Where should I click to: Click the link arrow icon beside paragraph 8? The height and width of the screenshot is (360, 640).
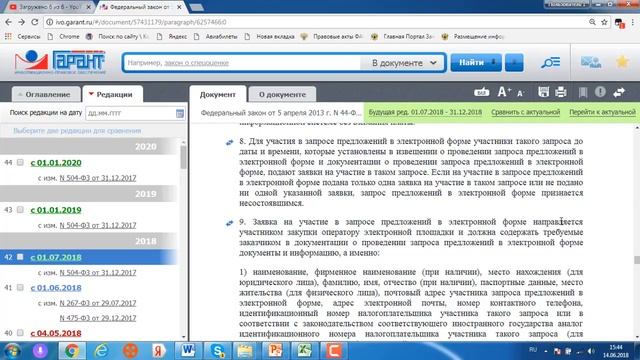click(x=229, y=142)
